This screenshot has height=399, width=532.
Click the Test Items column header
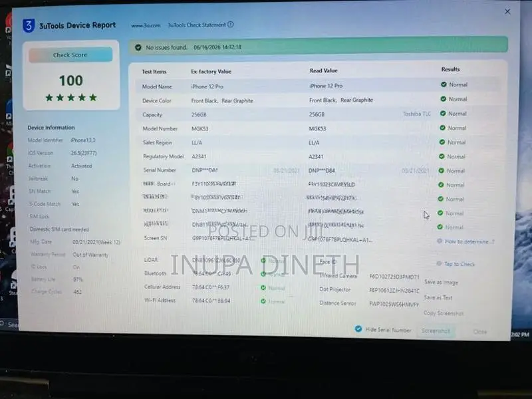[x=154, y=72]
